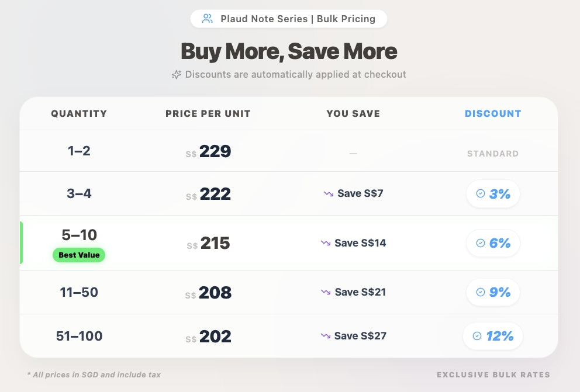Click the Plaud Note Series Bulk Pricing pill
This screenshot has width=580, height=392.
click(289, 19)
